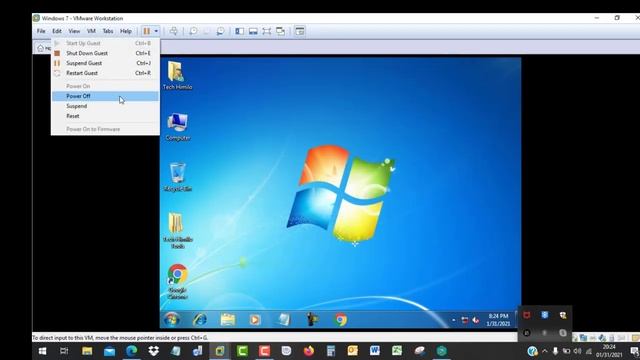Show hidden icons arrow in guest tray
This screenshot has width=640, height=360.
pos(454,320)
